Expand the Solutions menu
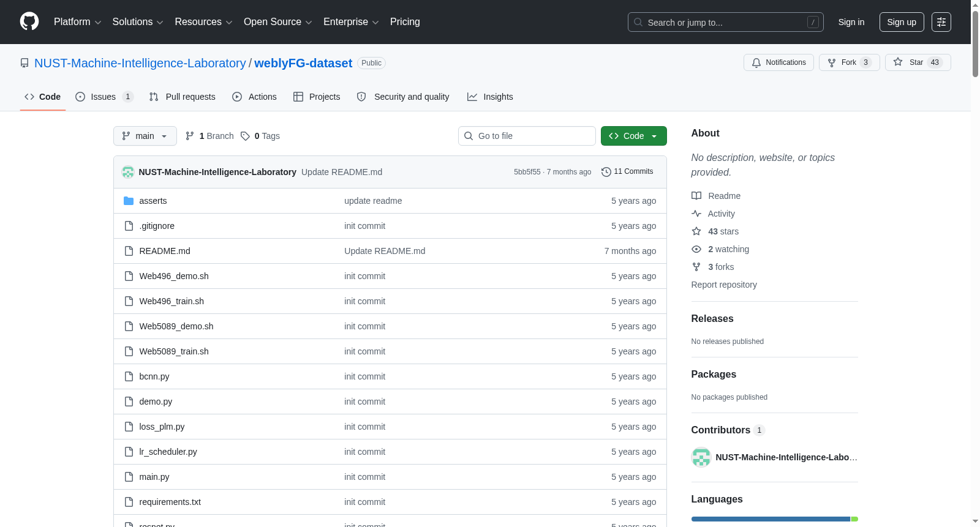 pos(138,22)
